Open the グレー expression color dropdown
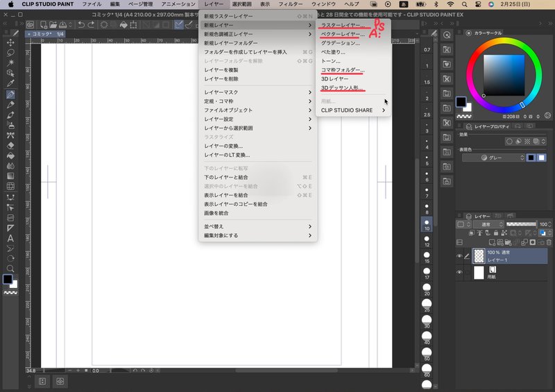This screenshot has width=555, height=392. 493,157
